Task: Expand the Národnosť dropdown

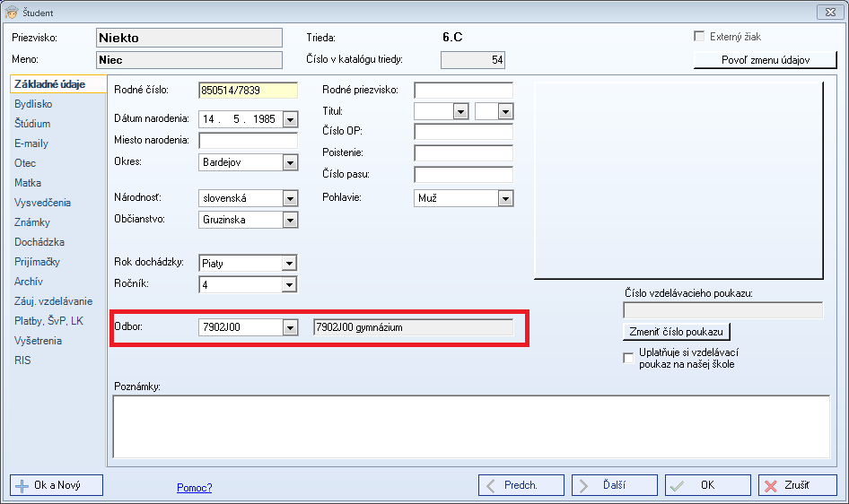Action: pyautogui.click(x=289, y=198)
